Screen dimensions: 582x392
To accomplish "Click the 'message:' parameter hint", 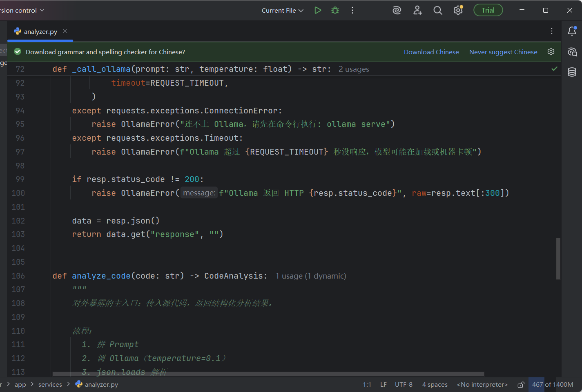I will coord(199,193).
